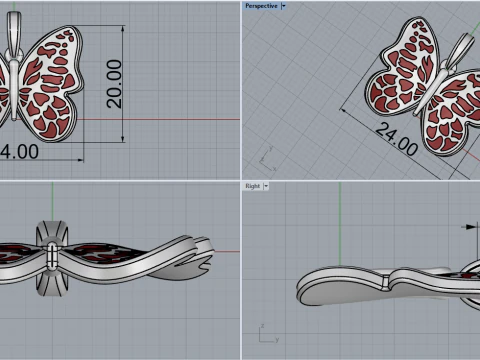This screenshot has width=480, height=360.
Task: Open the Perspective viewport dropdown arrow
Action: 284,6
